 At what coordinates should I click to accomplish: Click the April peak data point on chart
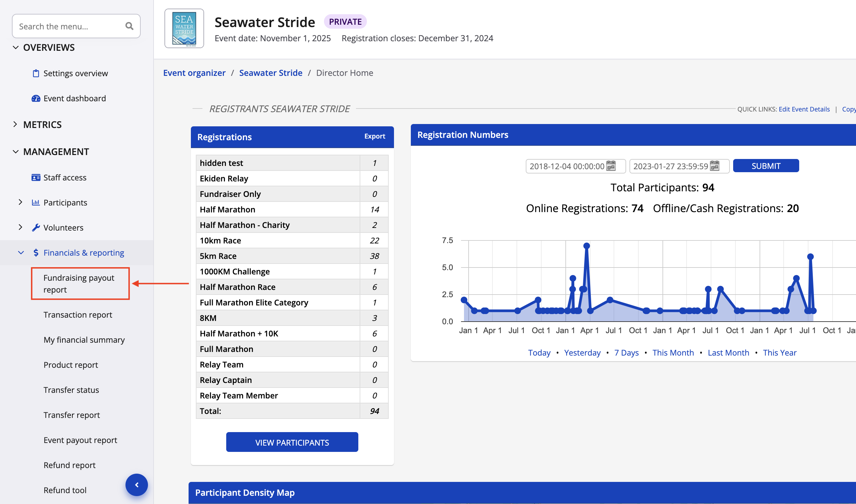click(587, 246)
